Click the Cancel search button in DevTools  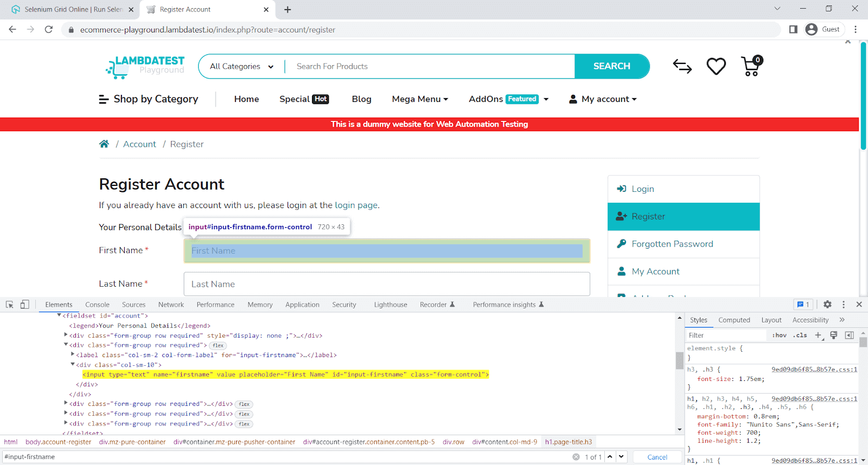click(x=657, y=457)
